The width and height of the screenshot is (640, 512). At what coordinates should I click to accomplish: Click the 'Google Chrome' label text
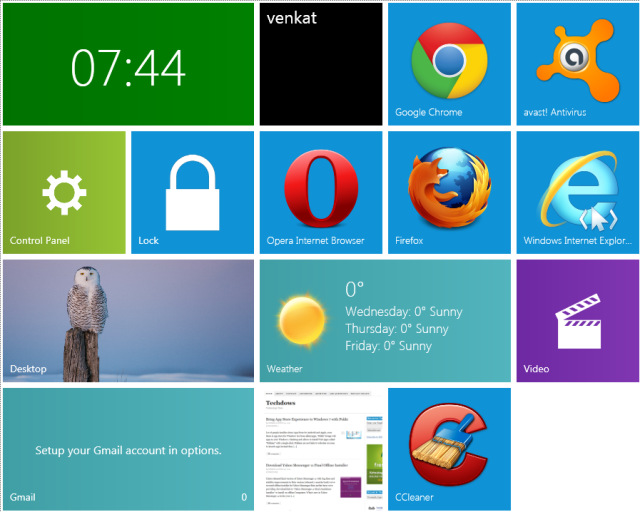429,112
